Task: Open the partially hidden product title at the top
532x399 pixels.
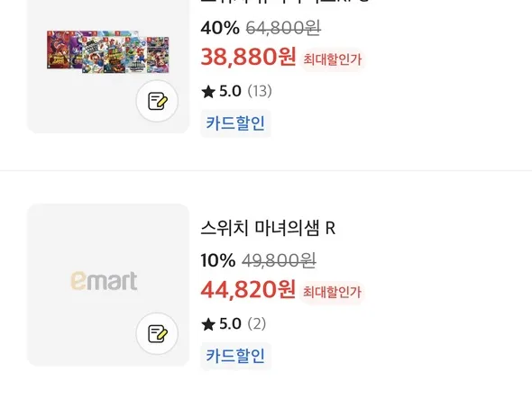Action: point(285,1)
